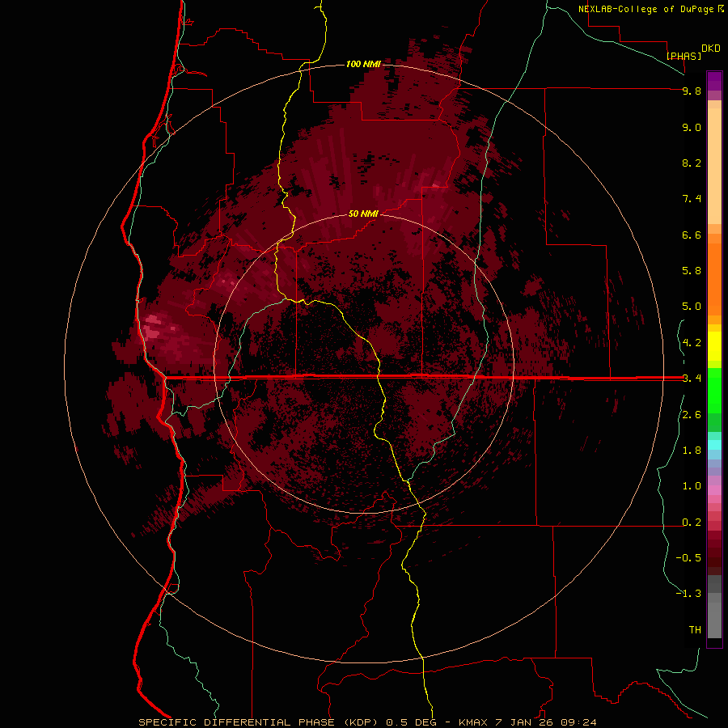Pick the cyan segment of the color bar
The width and height of the screenshot is (728, 728).
(x=714, y=445)
